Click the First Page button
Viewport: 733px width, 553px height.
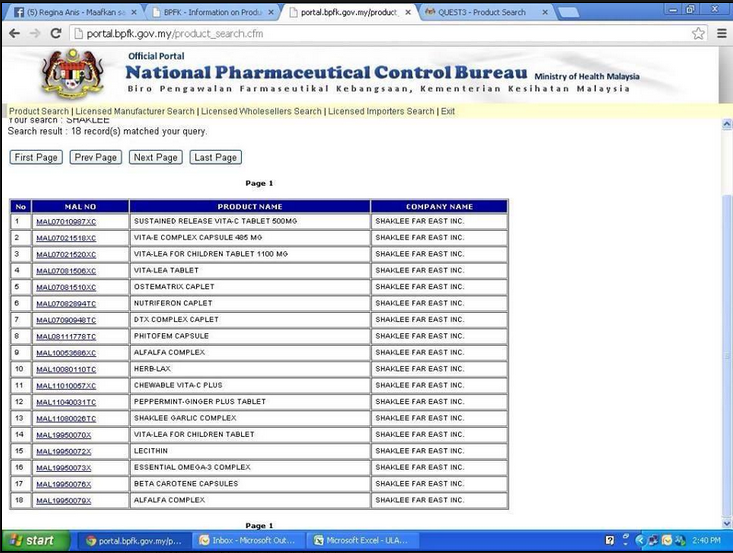click(36, 158)
